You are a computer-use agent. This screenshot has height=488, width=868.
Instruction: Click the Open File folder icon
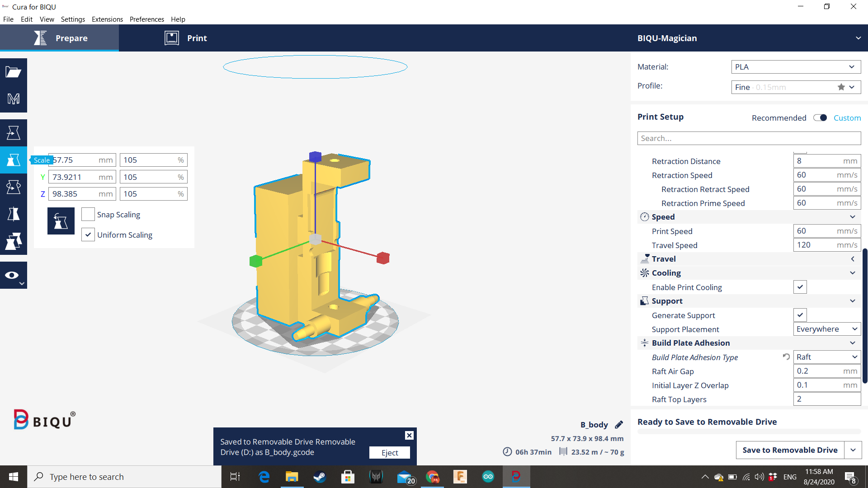pyautogui.click(x=14, y=72)
